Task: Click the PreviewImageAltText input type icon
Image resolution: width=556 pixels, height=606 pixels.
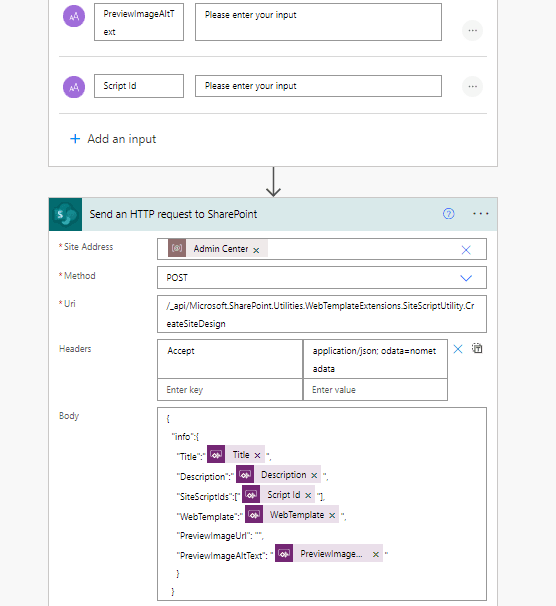Action: (74, 16)
